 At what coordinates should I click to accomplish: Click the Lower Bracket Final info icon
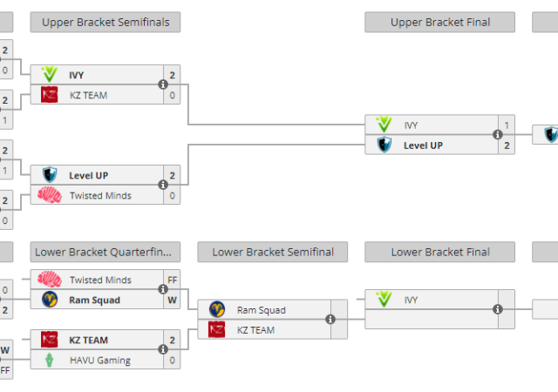point(498,309)
